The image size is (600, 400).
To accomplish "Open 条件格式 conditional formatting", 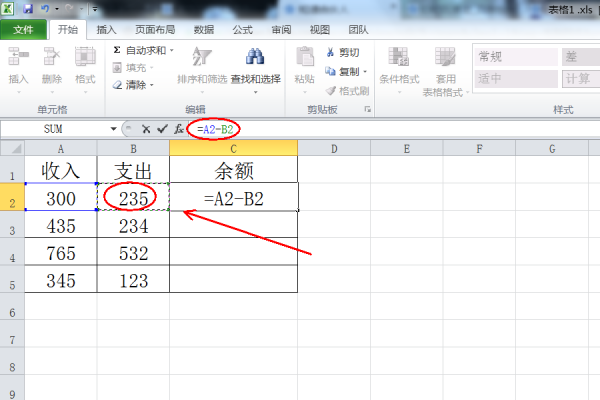I will pyautogui.click(x=399, y=69).
